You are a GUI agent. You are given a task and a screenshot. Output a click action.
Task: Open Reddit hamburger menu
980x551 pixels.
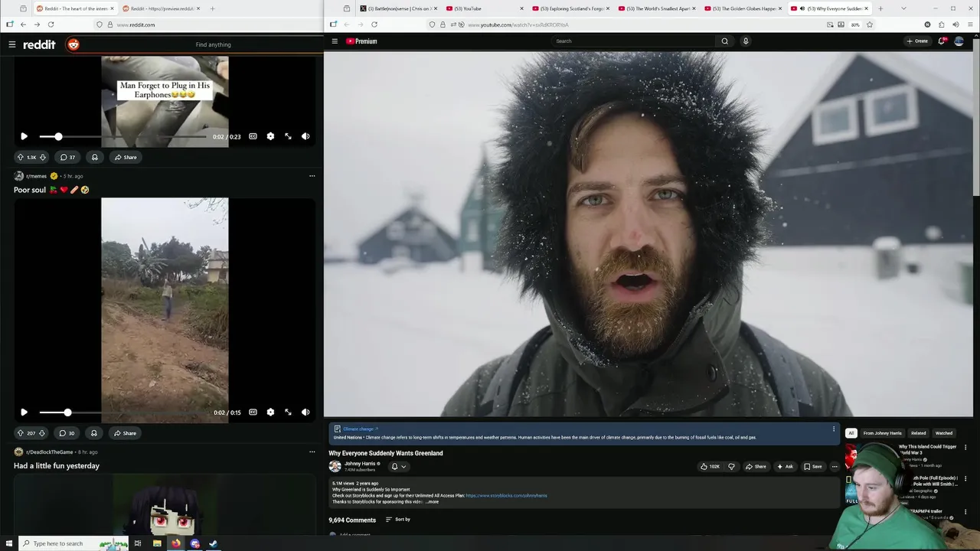[x=11, y=44]
